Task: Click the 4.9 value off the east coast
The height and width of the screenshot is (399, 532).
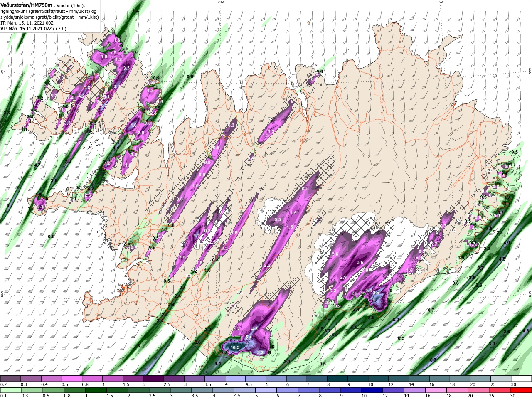Action: pos(507,243)
